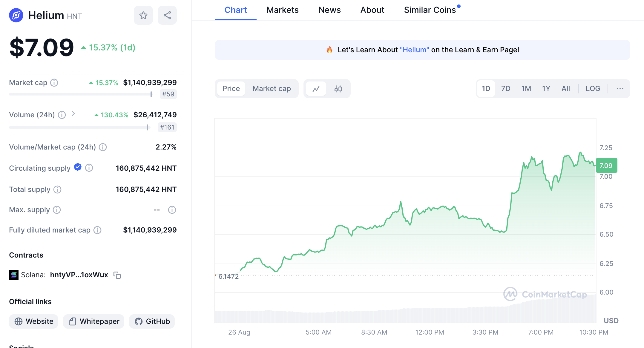Select Price chart mode

pos(231,89)
